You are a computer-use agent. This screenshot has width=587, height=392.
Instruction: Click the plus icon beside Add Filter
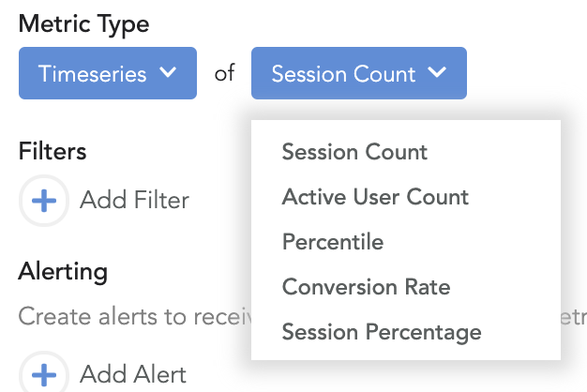44,201
